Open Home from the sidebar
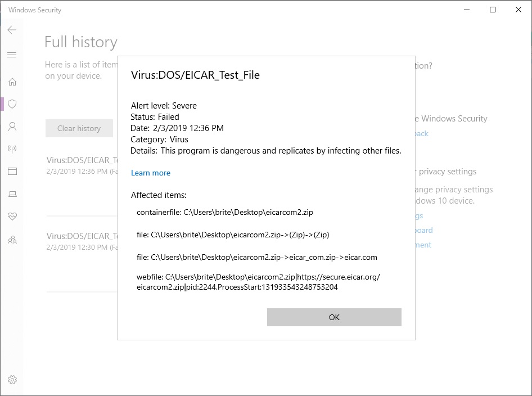 (12, 82)
